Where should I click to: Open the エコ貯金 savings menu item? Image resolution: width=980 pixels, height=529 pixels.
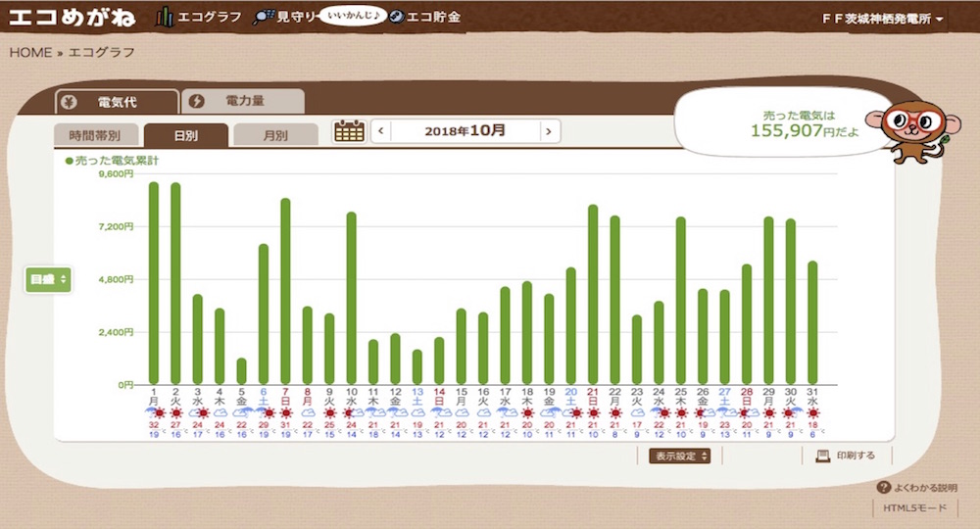coord(424,17)
